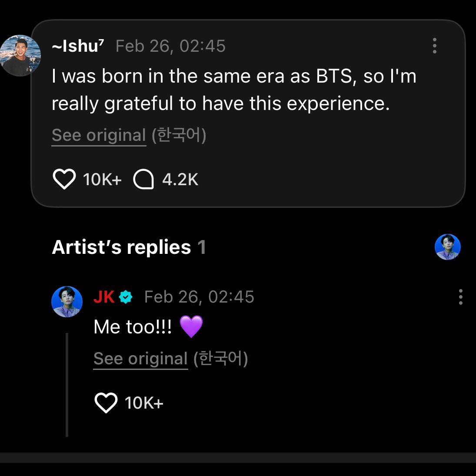Tap the small artist avatar filter at right
The height and width of the screenshot is (476, 476).
[x=447, y=247]
